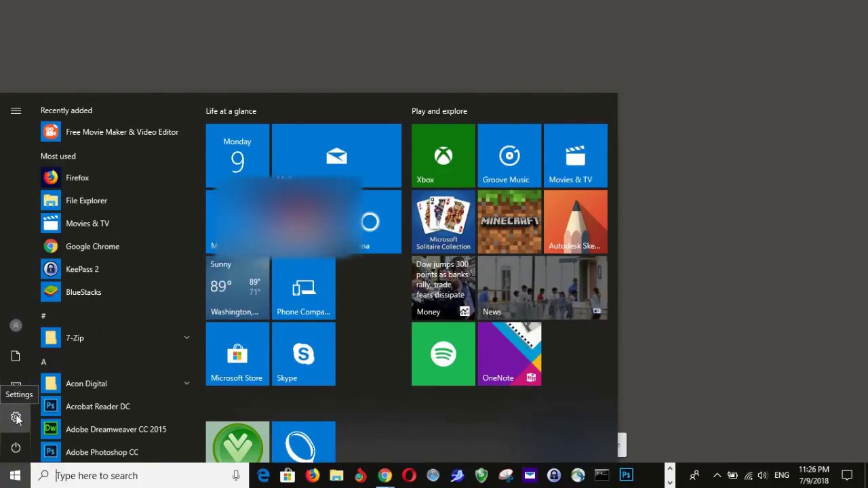Click the Windows Start button
Image resolution: width=868 pixels, height=488 pixels.
15,476
